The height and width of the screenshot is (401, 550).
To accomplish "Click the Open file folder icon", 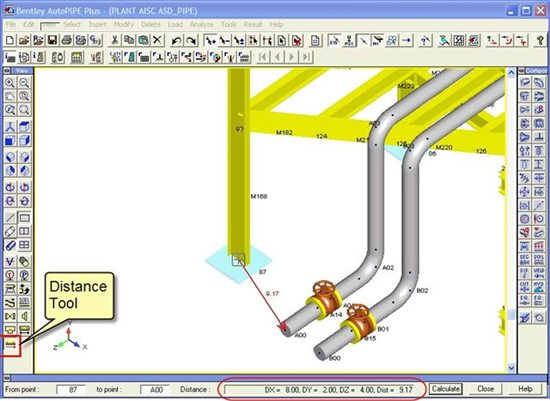I will [x=24, y=41].
